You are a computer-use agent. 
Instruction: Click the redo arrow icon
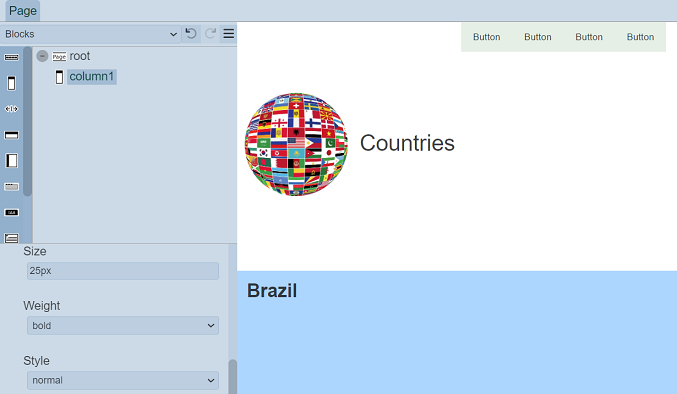210,34
